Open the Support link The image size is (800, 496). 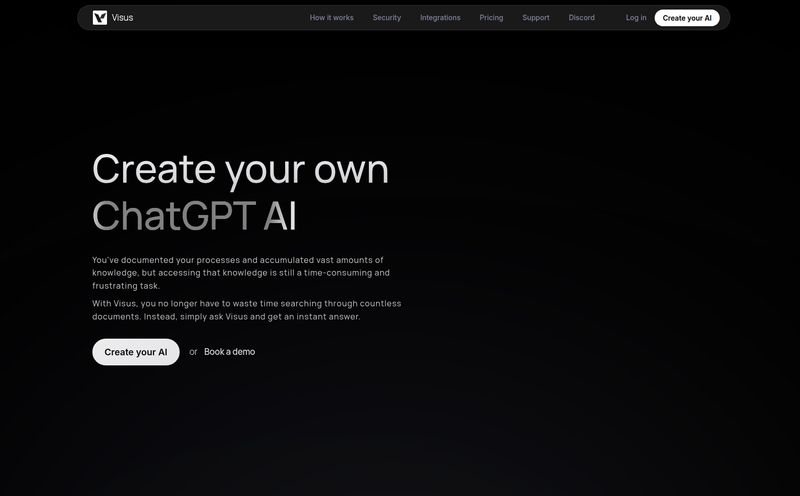click(536, 18)
